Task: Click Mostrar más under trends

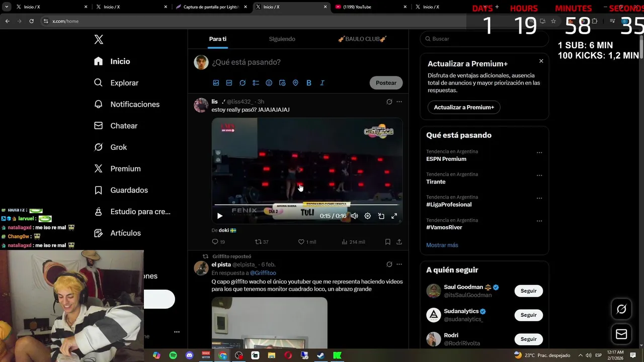Action: coord(442,245)
